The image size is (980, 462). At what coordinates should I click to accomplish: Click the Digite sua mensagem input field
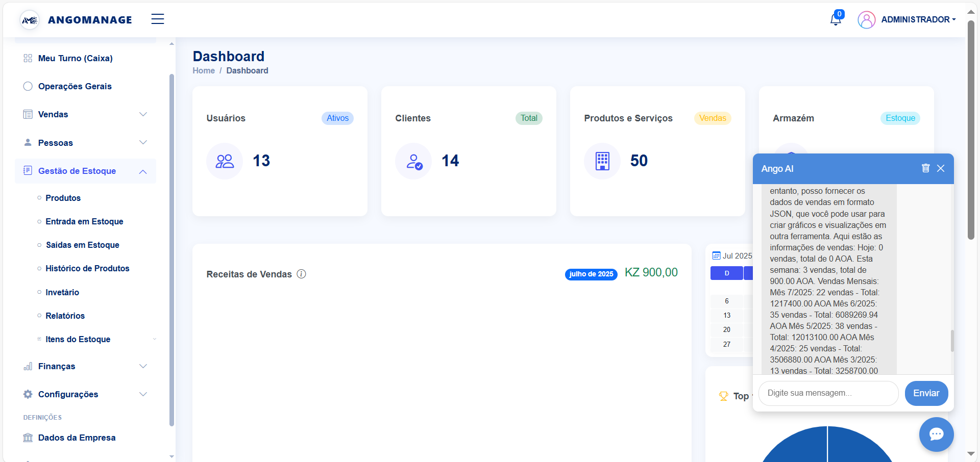click(x=828, y=393)
